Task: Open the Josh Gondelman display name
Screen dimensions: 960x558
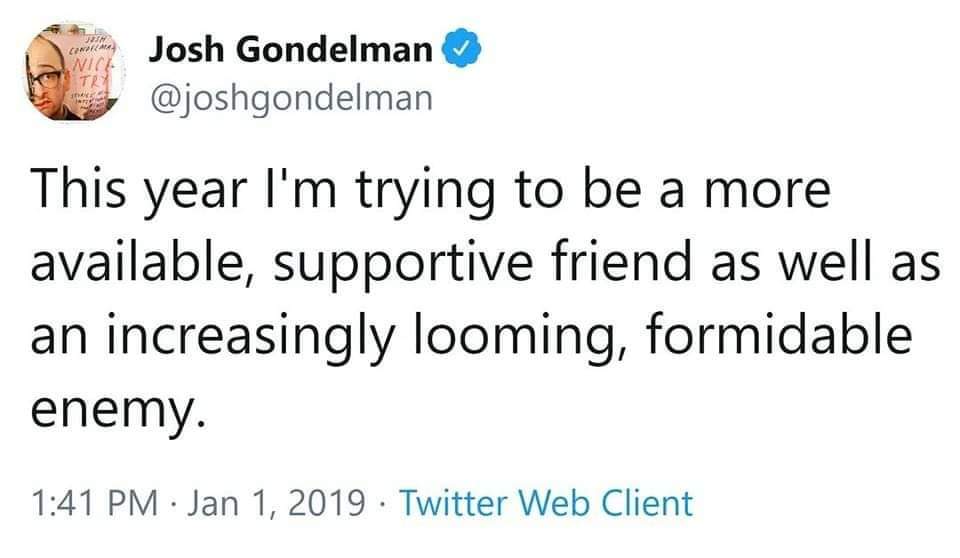Action: click(291, 48)
